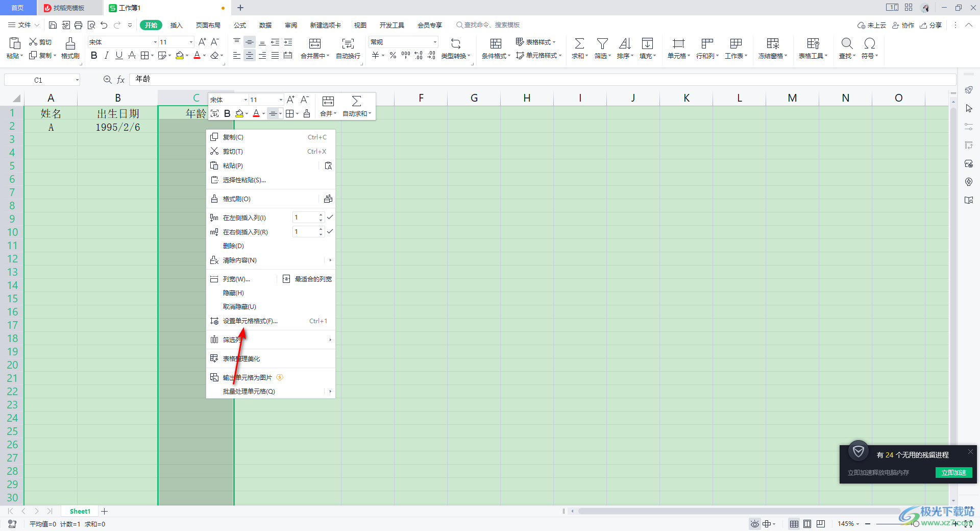Viewport: 980px width, 531px height.
Task: Click the 分享 share button
Action: pyautogui.click(x=930, y=25)
